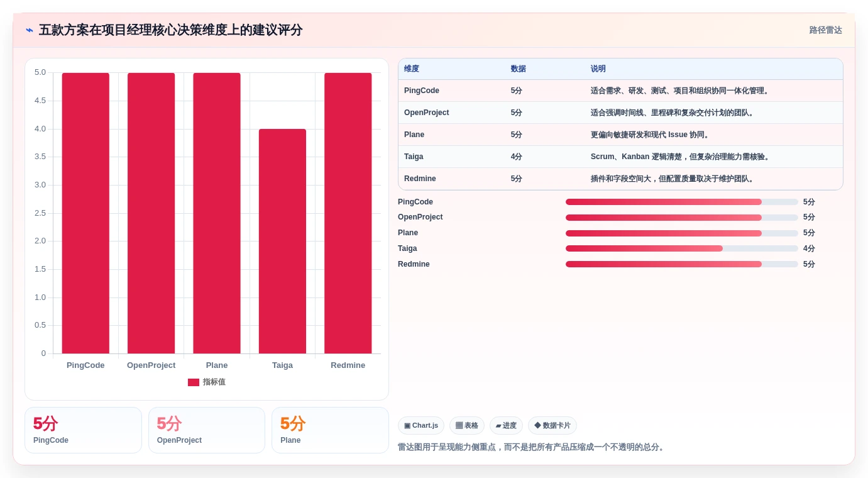Screen dimensions: 868x478
Task: Click the description starting Scrum、Kanban
Action: coord(681,157)
